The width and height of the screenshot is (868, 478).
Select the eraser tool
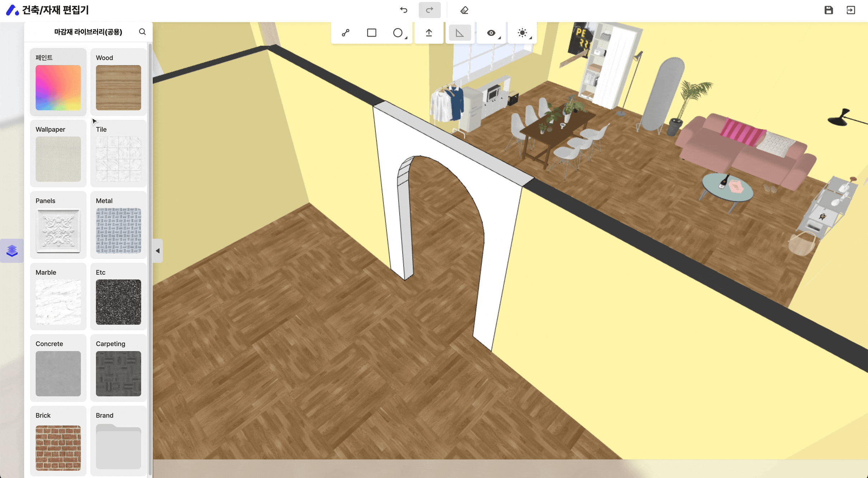464,10
